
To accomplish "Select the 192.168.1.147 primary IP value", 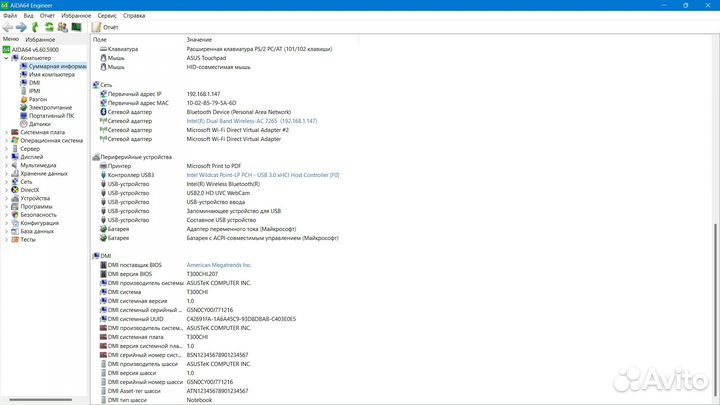I will [x=203, y=94].
